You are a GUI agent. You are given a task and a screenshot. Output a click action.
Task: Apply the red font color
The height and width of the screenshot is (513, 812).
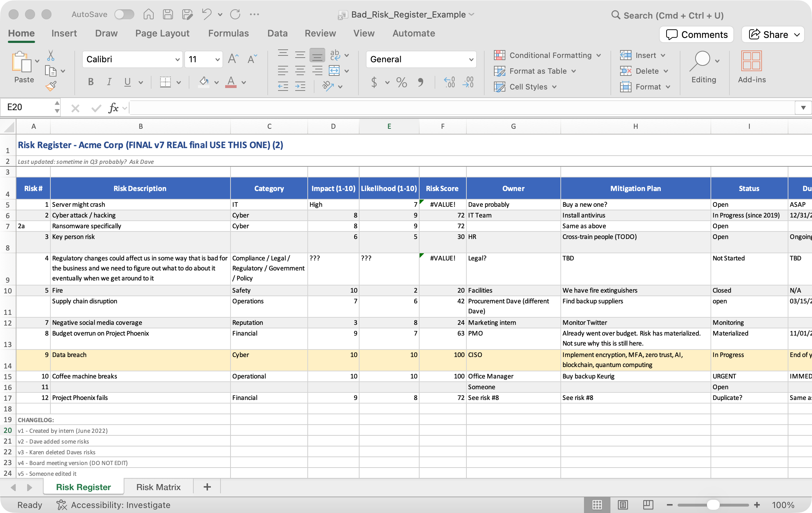point(231,82)
